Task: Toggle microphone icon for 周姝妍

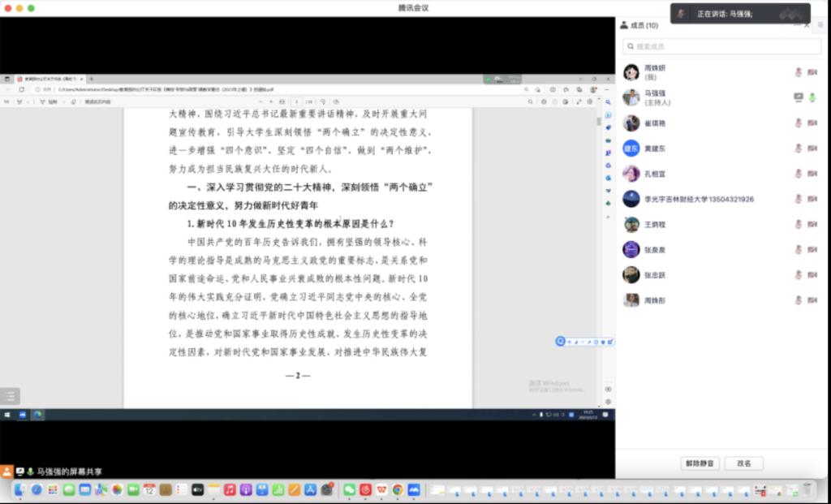Action: [799, 72]
